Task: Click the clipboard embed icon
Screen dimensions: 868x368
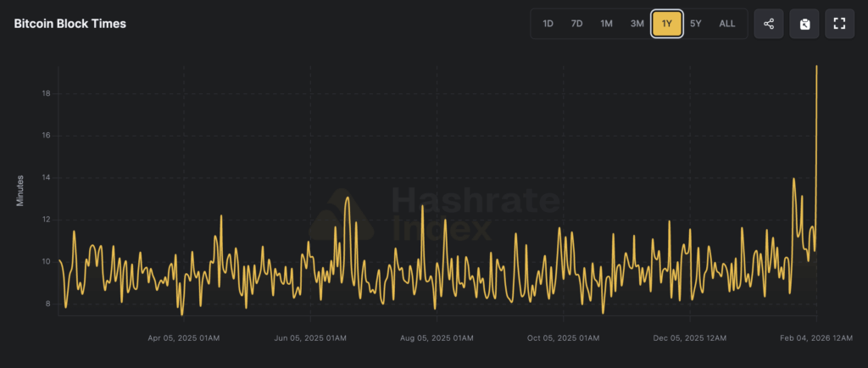Action: pyautogui.click(x=804, y=24)
